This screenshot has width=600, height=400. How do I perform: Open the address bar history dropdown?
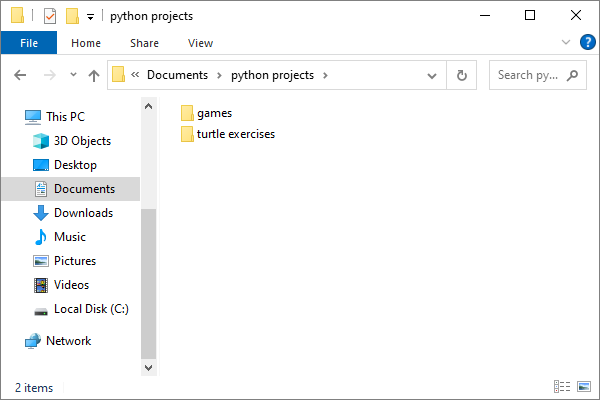432,76
